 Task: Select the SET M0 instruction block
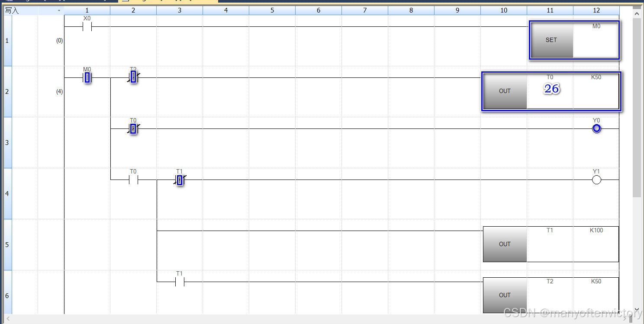[574, 40]
